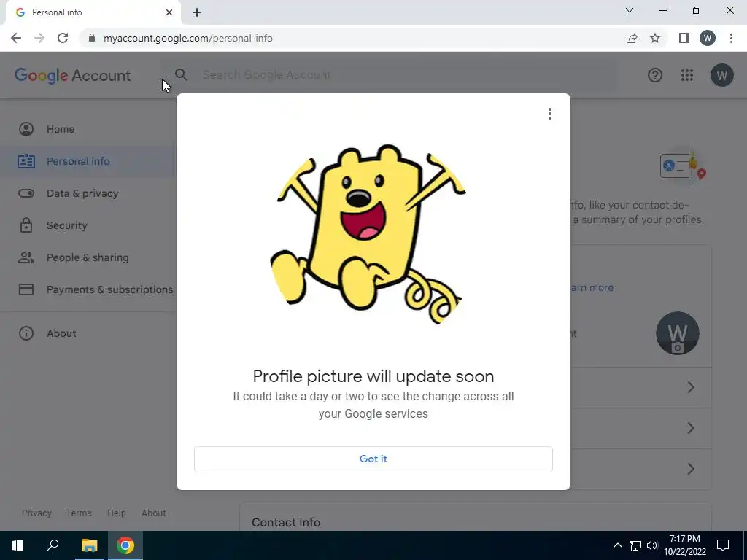Click the Privacy footer link

click(36, 513)
